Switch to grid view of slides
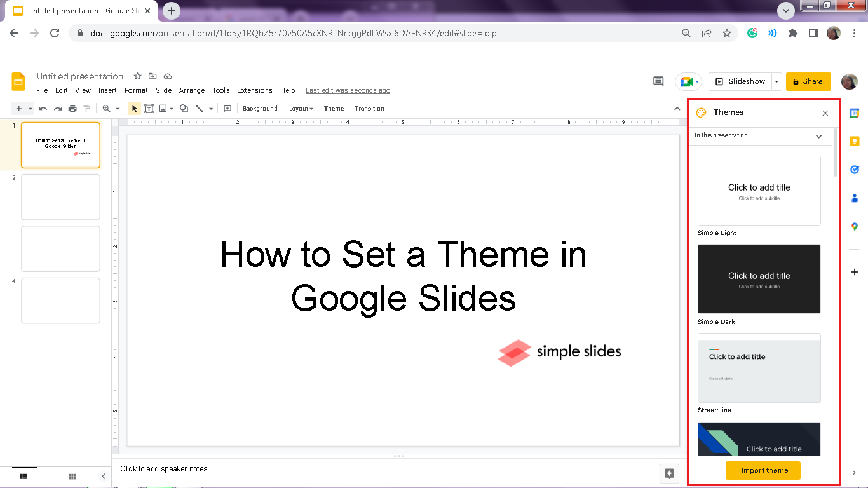Viewport: 868px width, 488px height. click(x=72, y=476)
